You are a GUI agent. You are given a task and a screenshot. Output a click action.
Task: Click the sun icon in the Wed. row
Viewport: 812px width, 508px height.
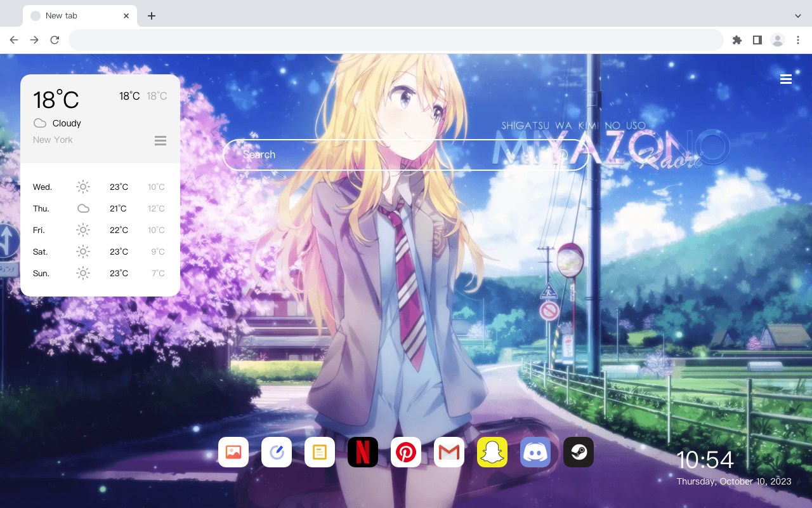[83, 187]
